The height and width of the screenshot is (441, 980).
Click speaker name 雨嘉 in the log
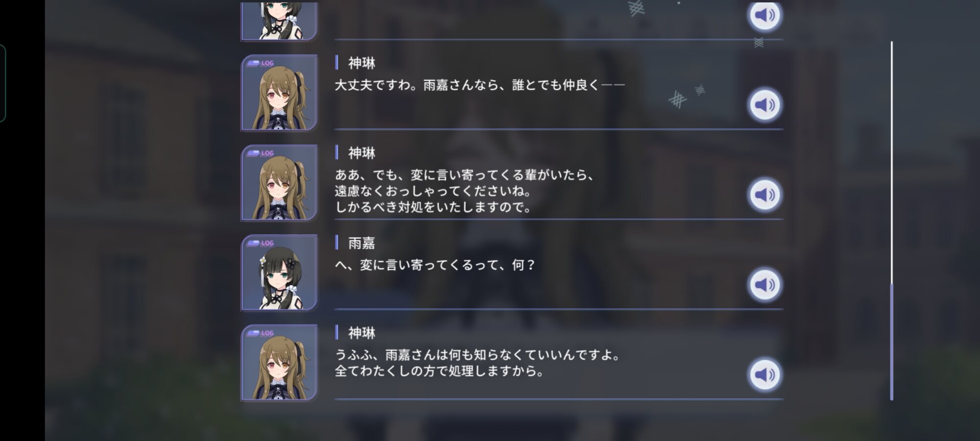click(362, 243)
